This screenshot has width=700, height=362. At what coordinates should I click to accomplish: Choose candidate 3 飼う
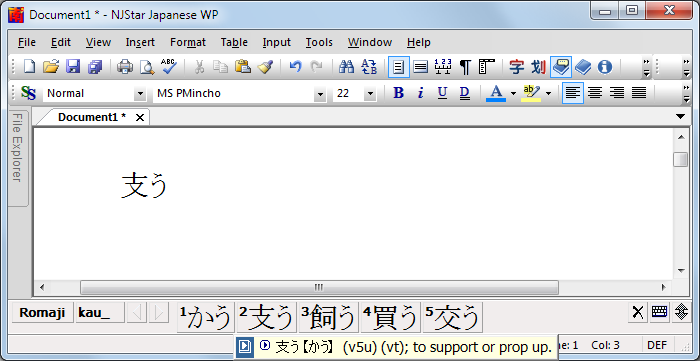click(329, 317)
